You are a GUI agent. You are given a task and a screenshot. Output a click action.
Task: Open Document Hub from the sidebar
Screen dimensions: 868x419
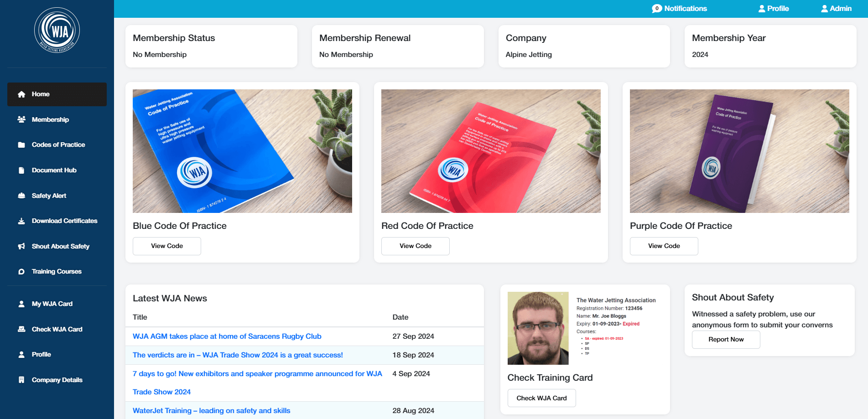54,170
